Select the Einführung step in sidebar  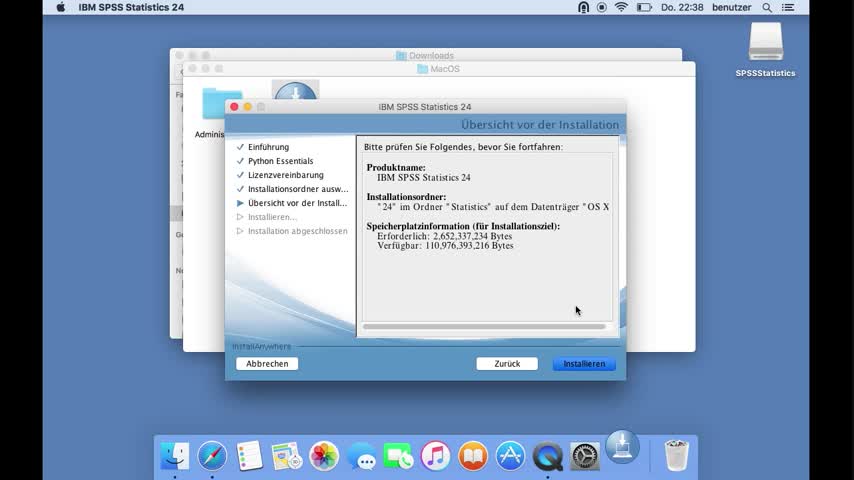[x=268, y=147]
